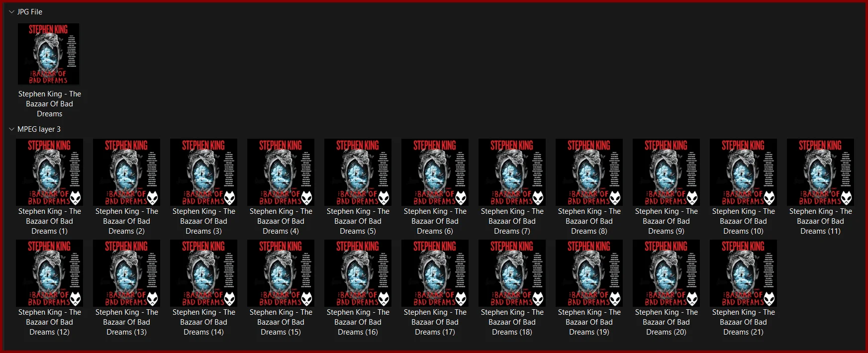868x353 pixels.
Task: Select MP3 file Dreams (9) thumbnail
Action: click(666, 172)
